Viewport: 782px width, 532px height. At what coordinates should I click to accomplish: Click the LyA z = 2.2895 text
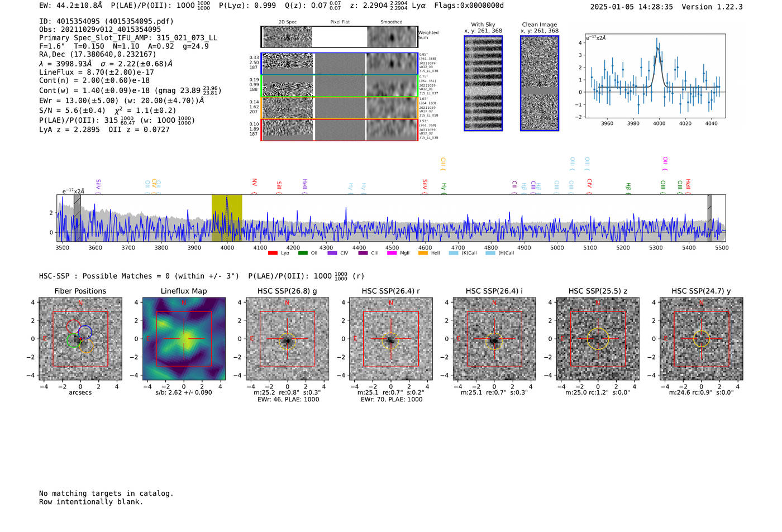click(69, 130)
